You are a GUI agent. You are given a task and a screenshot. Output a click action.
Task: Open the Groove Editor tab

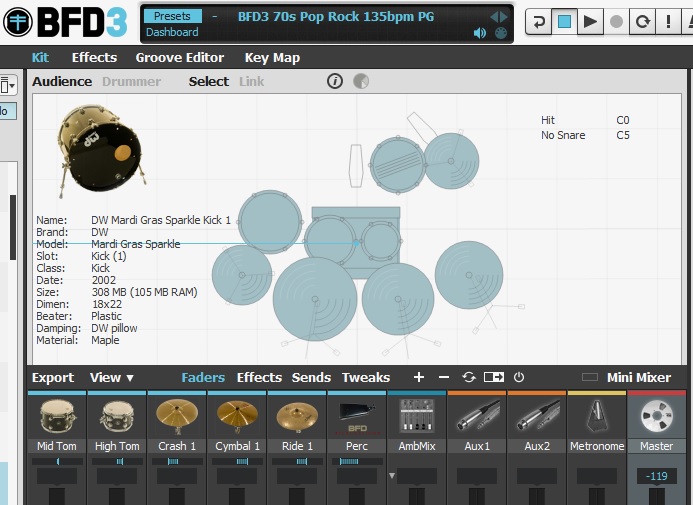click(x=179, y=57)
